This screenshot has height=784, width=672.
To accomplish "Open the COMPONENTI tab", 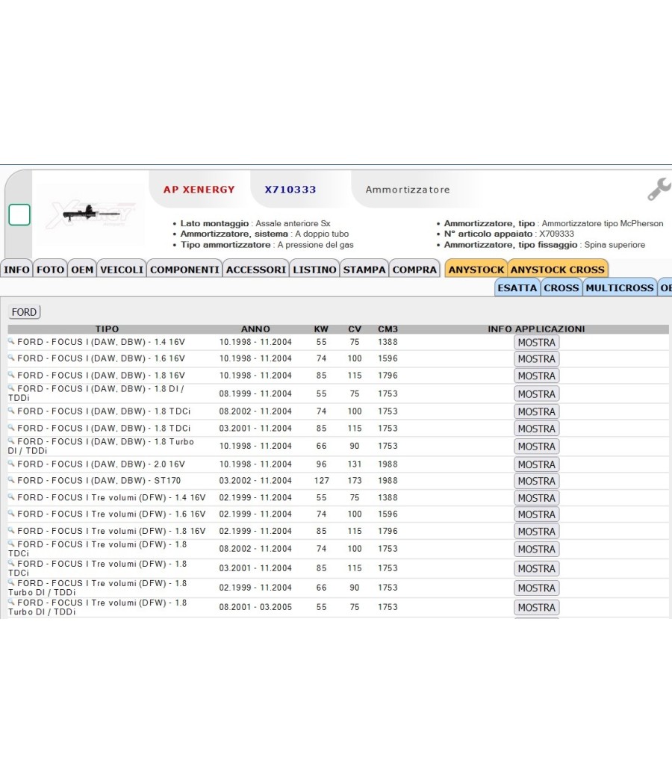I will pos(184,270).
